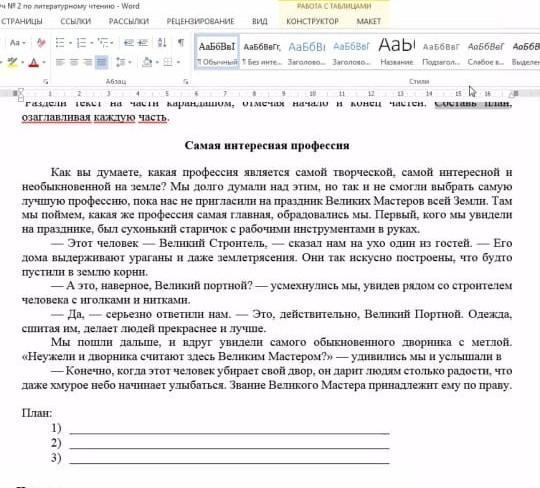
Task: Open the МАКЕТ table tools tab
Action: [x=369, y=21]
